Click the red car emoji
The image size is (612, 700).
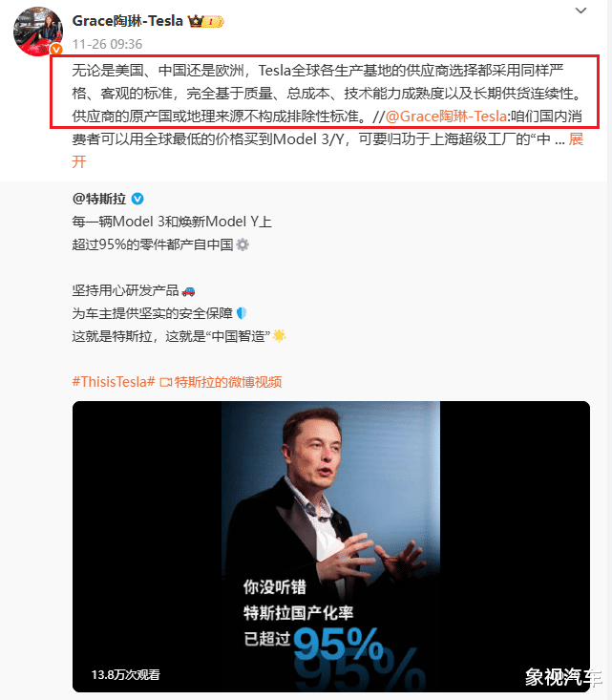click(x=188, y=291)
